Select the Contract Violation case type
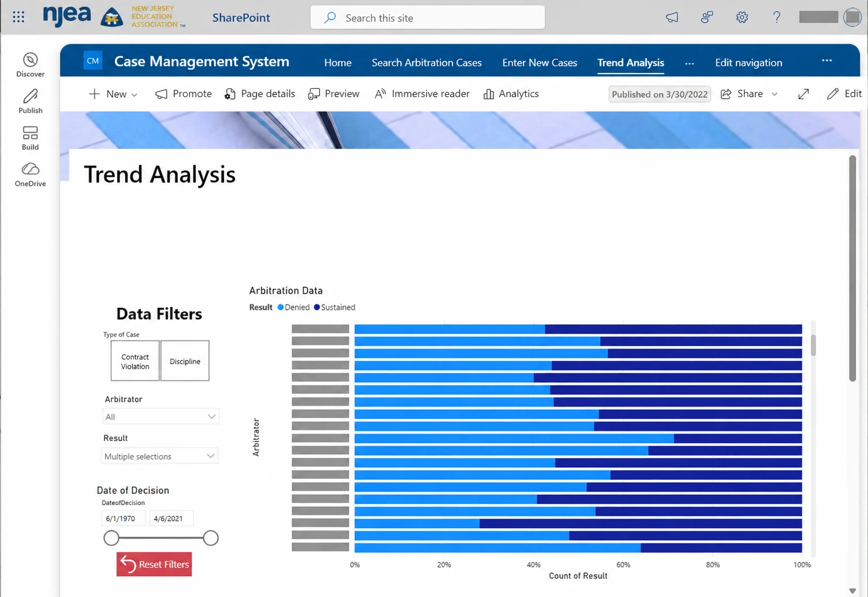The width and height of the screenshot is (868, 597). pos(135,361)
